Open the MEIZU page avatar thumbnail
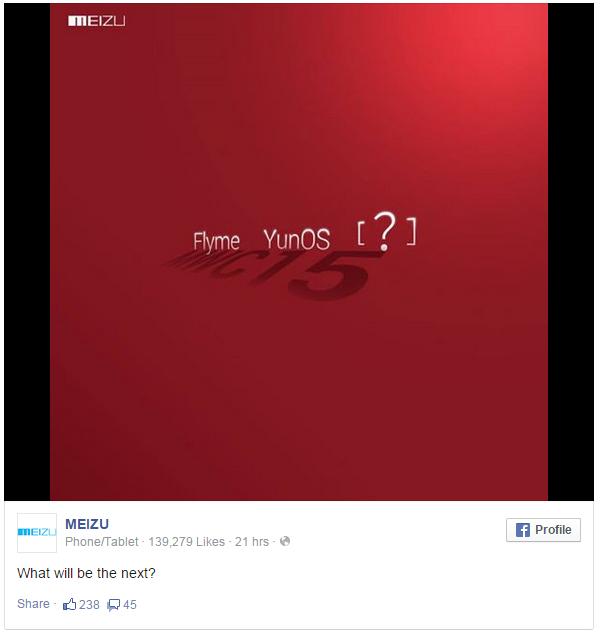The image size is (597, 635). [x=37, y=533]
